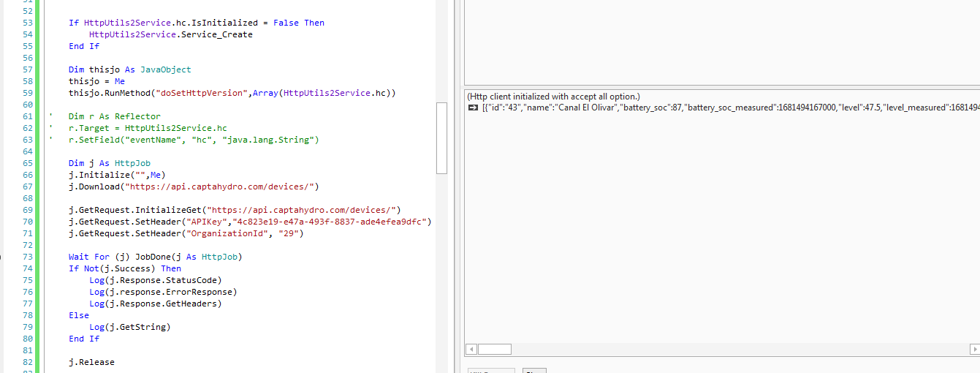The height and width of the screenshot is (373, 980).
Task: Click line number 73 in the gutter
Action: tap(28, 257)
